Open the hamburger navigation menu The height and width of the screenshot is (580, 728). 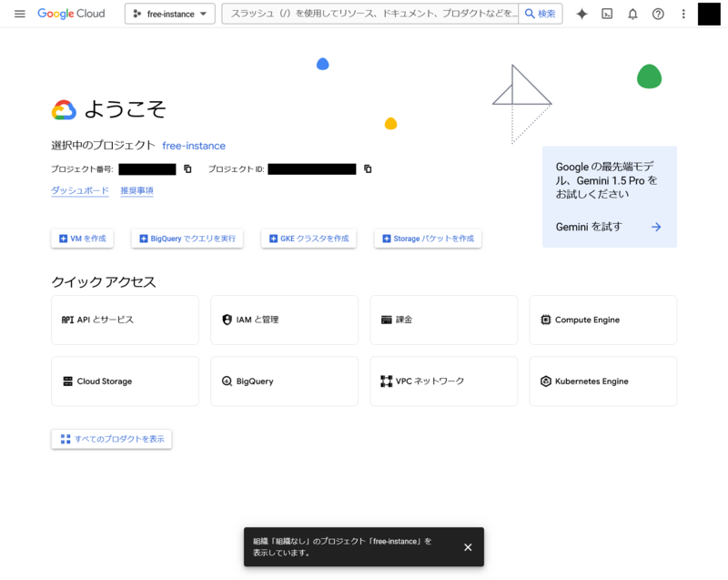(x=19, y=14)
